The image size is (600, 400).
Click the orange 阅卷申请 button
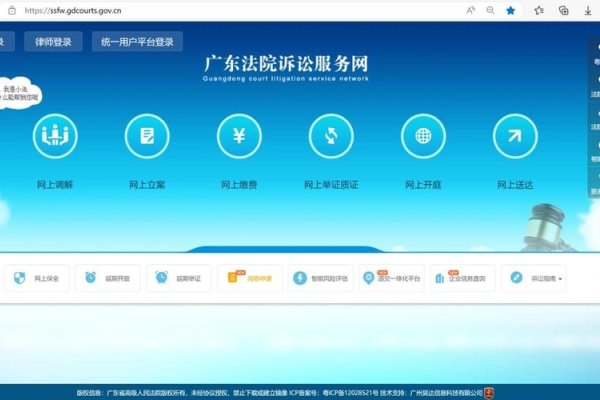[250, 278]
